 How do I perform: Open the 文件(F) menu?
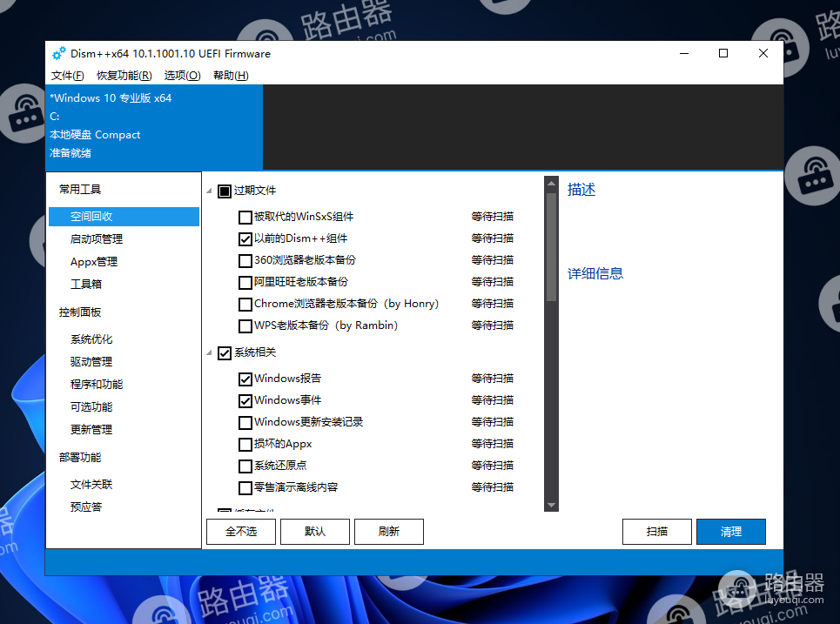[67, 76]
